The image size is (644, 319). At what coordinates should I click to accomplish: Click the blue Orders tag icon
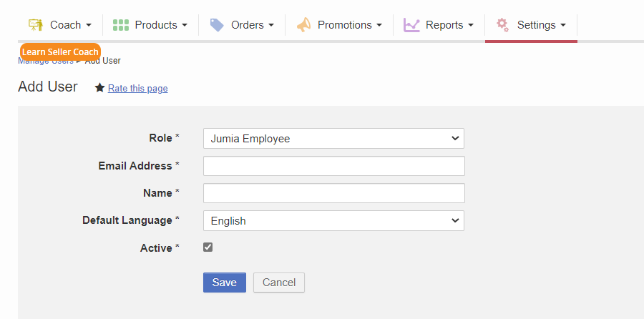click(217, 25)
